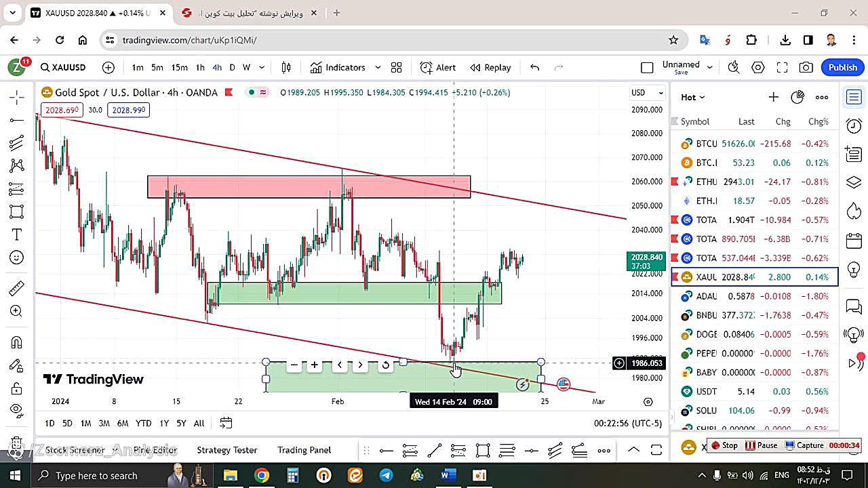Open the indicator templates icon
868x488 pixels.
pos(396,67)
